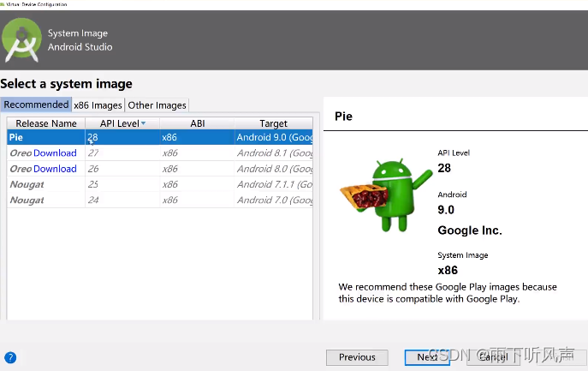Switch to the Other Images tab

[x=157, y=105]
